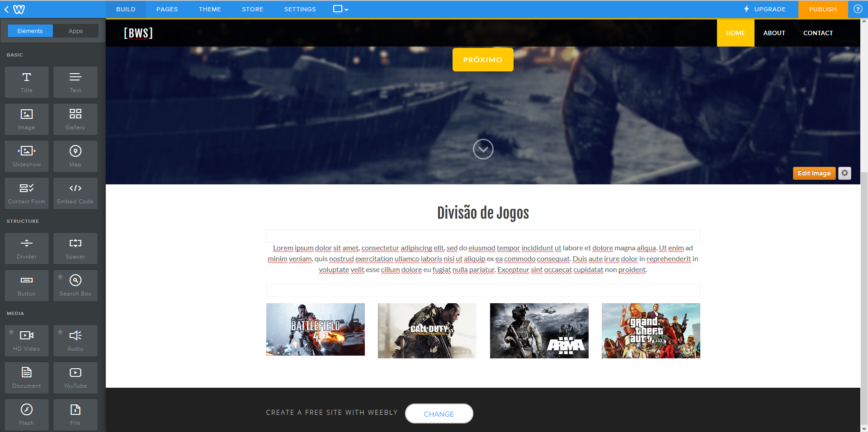Pick the Map element
868x432 pixels.
coord(75,156)
